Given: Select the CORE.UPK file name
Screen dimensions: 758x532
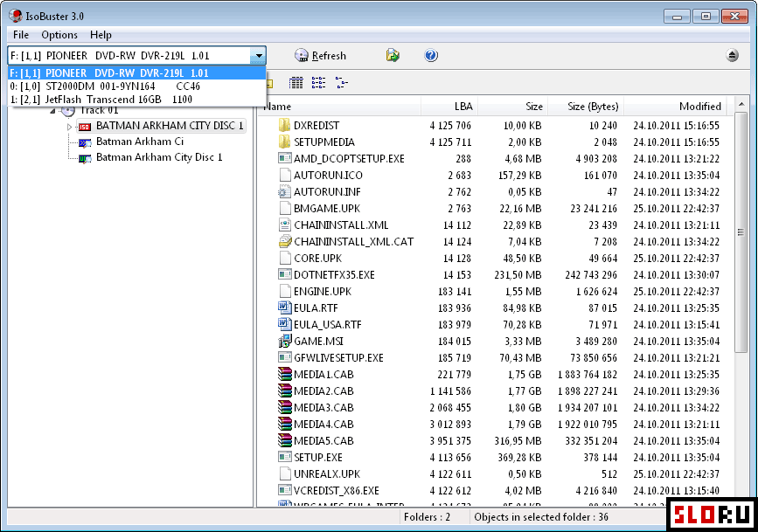Looking at the screenshot, I should (x=317, y=258).
